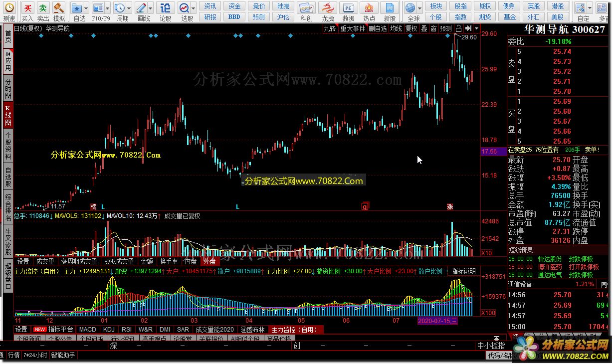This screenshot has width=613, height=364.
Task: Click the q marker below the chart
Action: [x=365, y=206]
